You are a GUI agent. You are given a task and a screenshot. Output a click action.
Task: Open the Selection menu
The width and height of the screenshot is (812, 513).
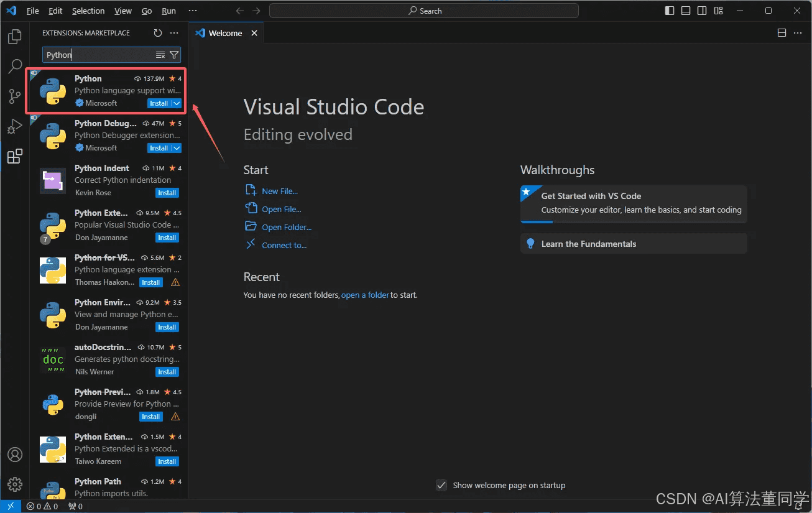(88, 11)
